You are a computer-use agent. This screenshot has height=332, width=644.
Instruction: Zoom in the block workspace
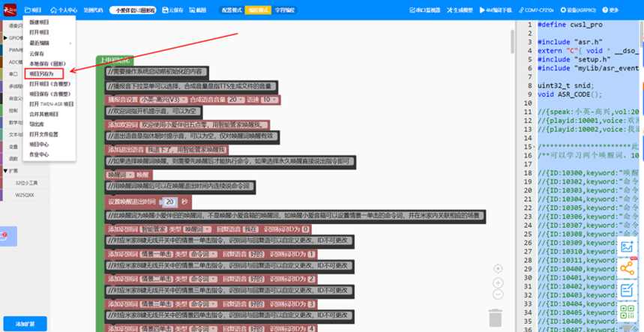[x=498, y=283]
